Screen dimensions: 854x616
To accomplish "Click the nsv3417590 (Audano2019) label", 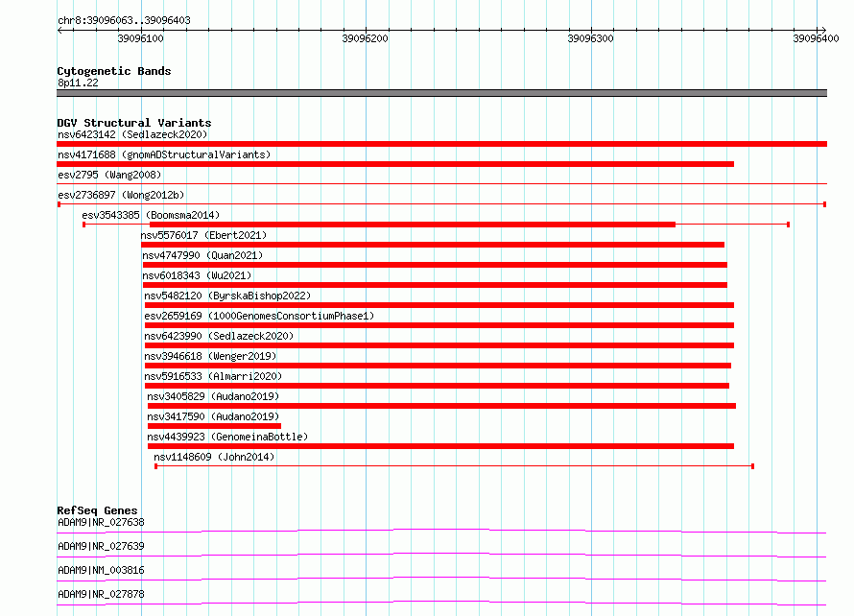I will pos(213,416).
